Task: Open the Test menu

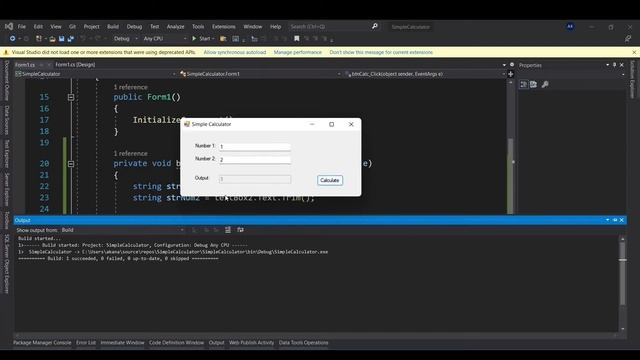Action: point(154,27)
